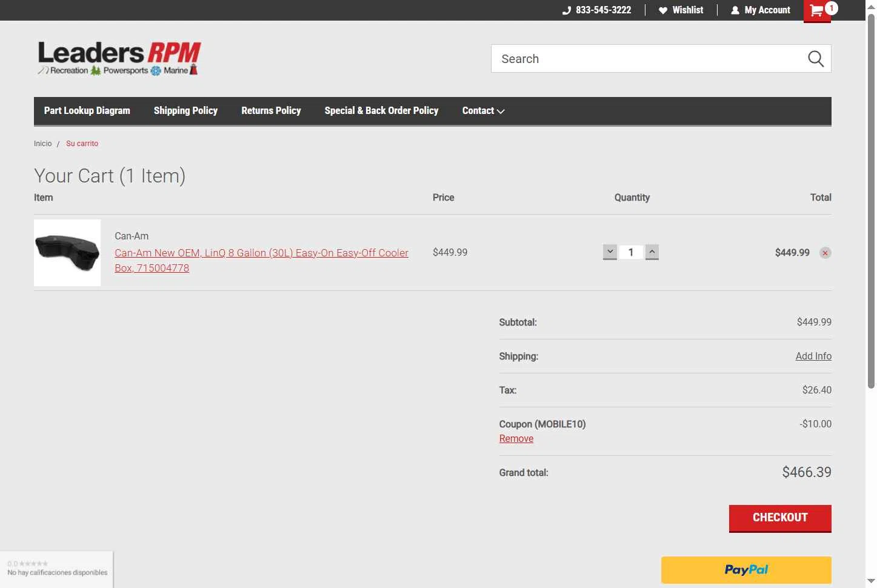Open My Account

point(761,10)
